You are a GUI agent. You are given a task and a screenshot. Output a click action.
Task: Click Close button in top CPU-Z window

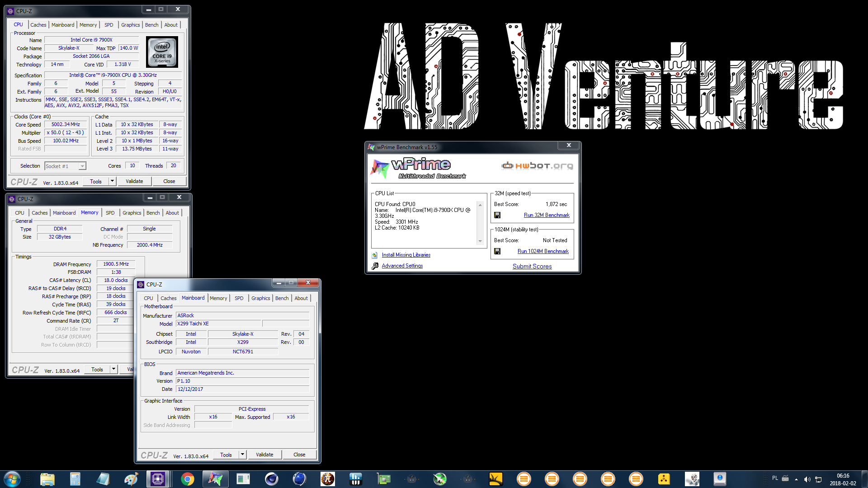click(x=169, y=181)
